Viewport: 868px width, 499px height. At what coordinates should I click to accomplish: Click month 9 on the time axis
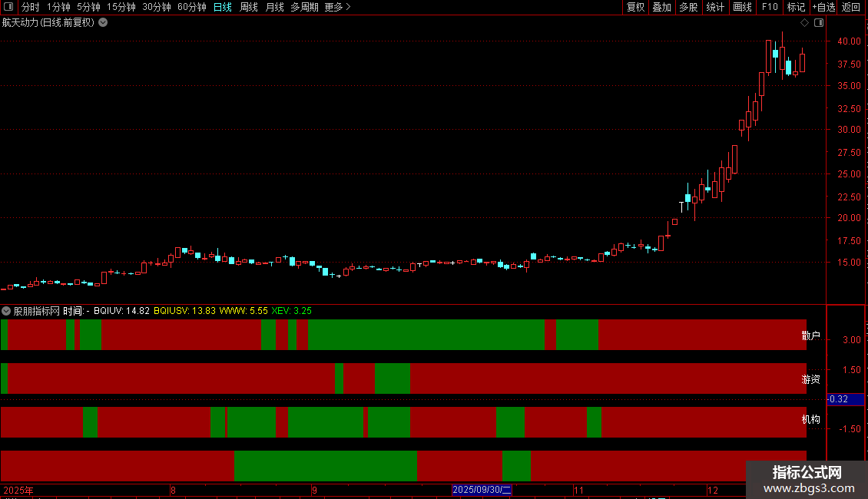point(314,490)
